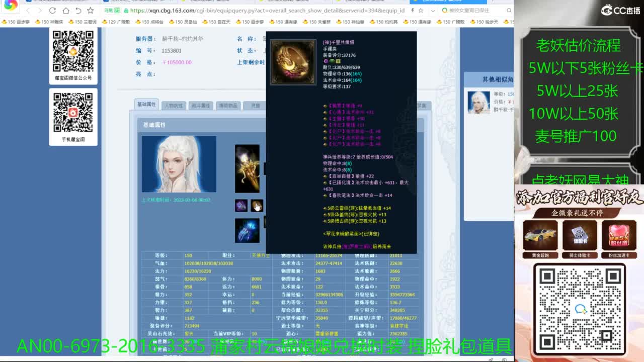Click the 粉丝加速卡 pink heart icon
This screenshot has width=644, height=362.
tap(618, 235)
